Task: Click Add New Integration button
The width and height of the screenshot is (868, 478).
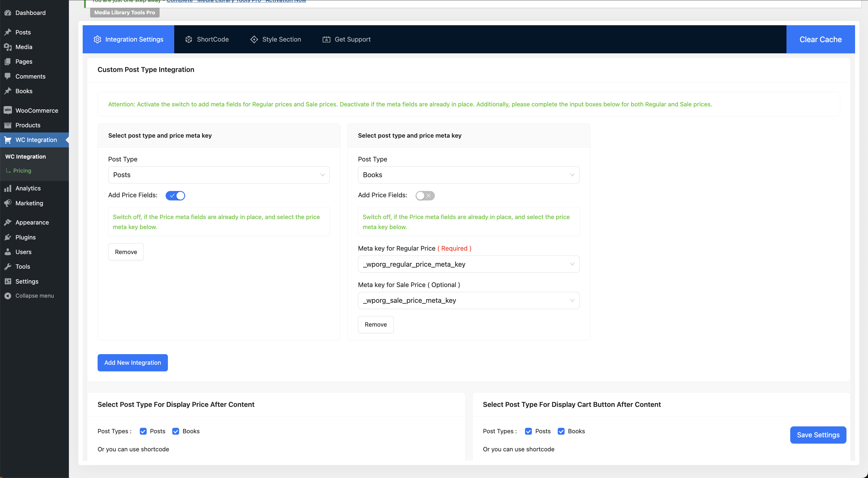Action: 133,362
